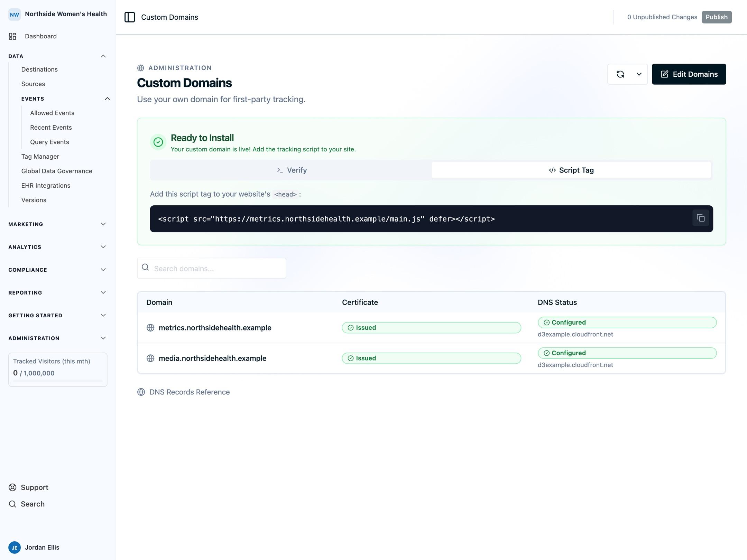Click Configured badge for media.northsidehealth.example

(x=627, y=353)
